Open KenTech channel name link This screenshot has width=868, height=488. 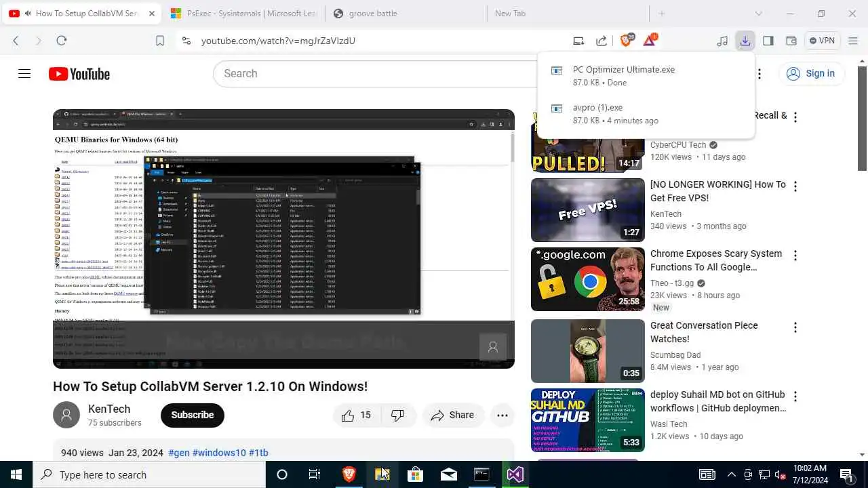[109, 409]
